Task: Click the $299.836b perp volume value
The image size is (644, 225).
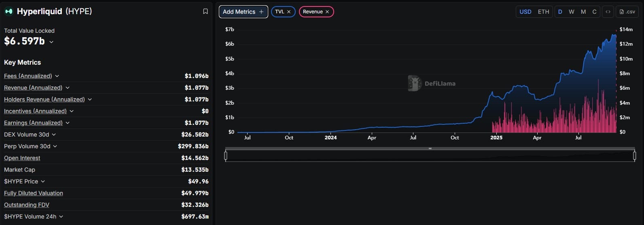Action: coord(193,146)
